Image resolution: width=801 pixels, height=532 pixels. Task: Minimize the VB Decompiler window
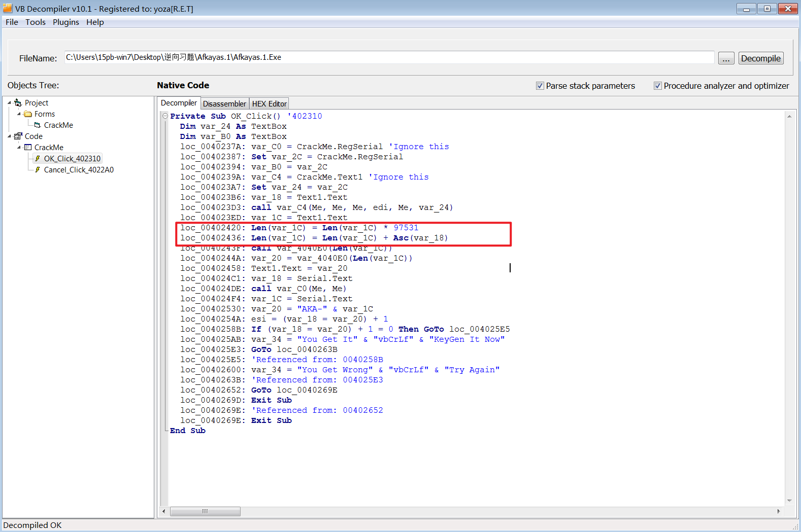746,9
